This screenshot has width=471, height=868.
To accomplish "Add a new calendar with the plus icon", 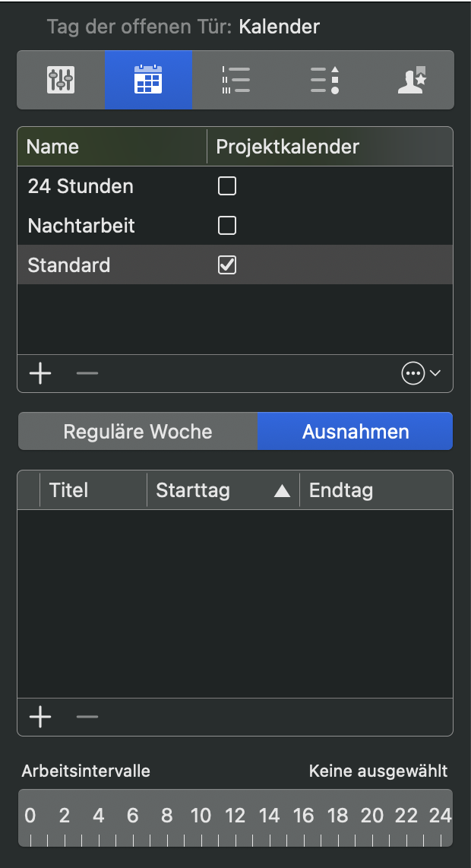I will (40, 373).
